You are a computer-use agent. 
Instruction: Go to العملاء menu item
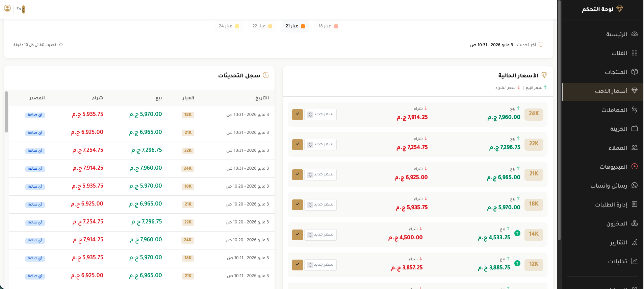602,148
